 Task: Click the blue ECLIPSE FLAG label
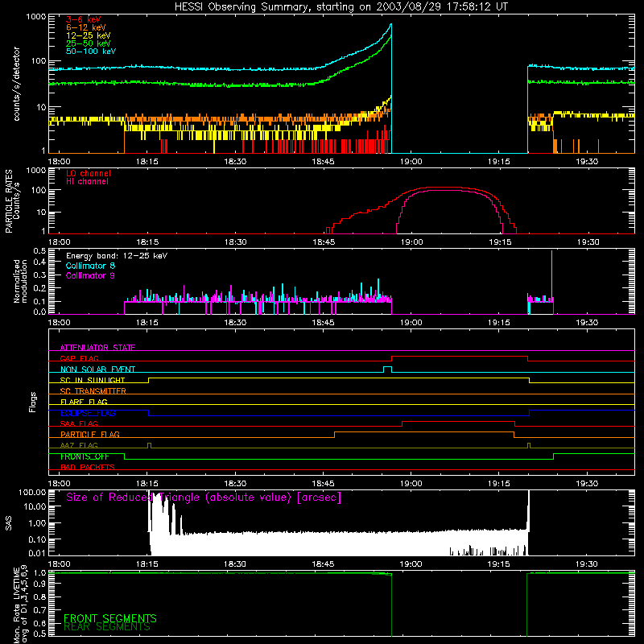coord(88,413)
